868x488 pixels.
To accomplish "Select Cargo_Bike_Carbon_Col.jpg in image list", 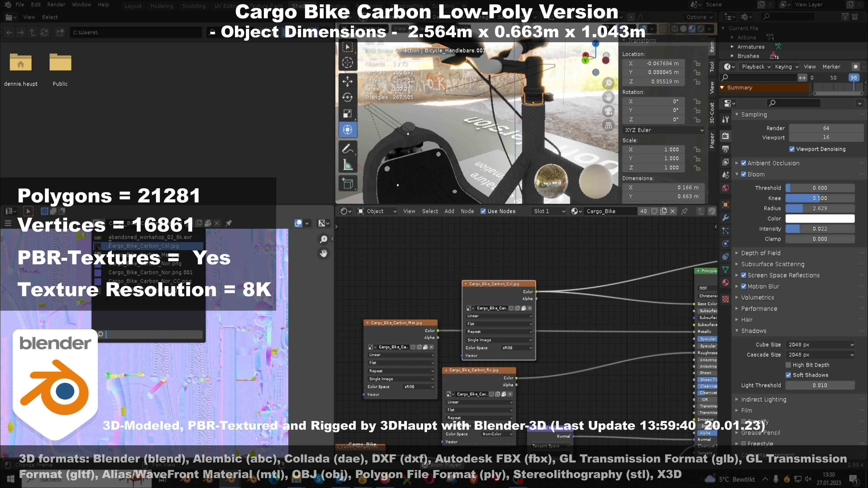I will tap(148, 246).
